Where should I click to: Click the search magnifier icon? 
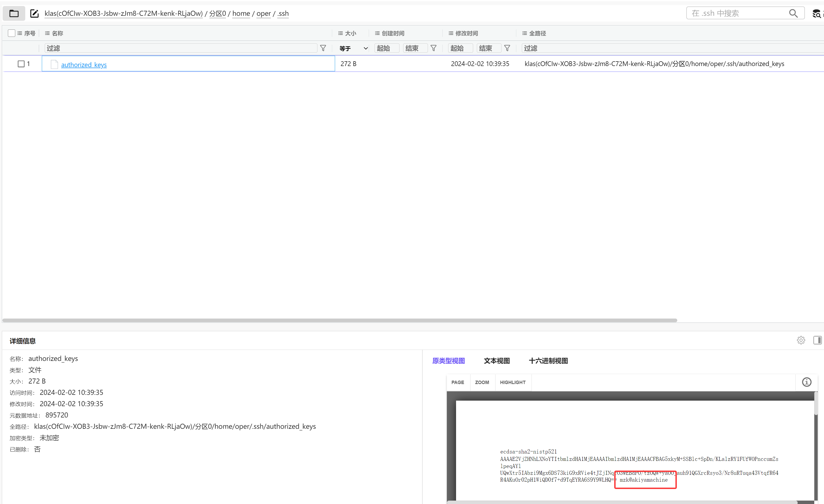click(793, 13)
